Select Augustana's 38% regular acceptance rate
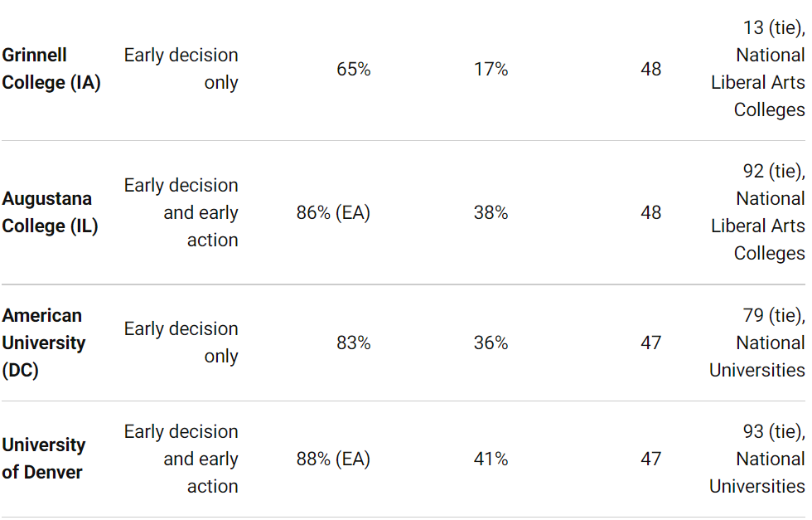Image resolution: width=812 pixels, height=520 pixels. coord(491,212)
